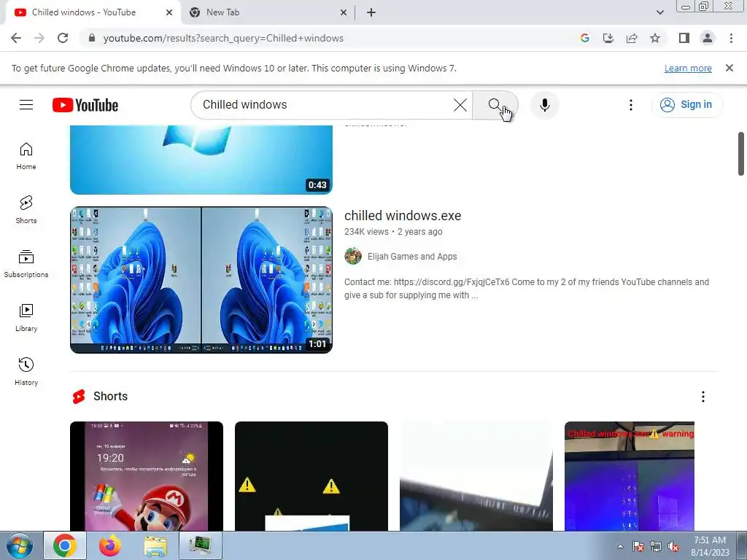This screenshot has width=747, height=560.
Task: Click the padlock site info icon
Action: 92,38
